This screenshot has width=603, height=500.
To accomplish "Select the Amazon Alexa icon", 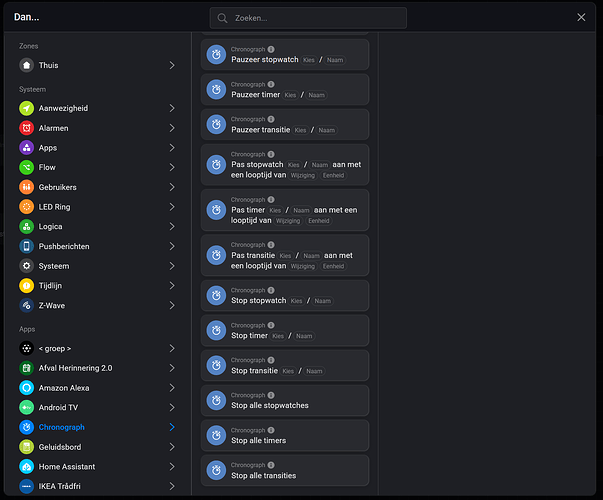I will [27, 388].
